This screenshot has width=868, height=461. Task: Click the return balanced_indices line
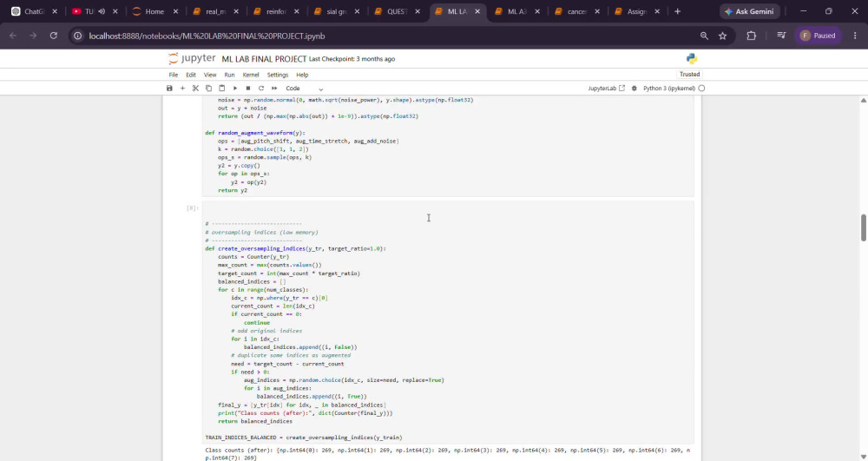coord(255,421)
